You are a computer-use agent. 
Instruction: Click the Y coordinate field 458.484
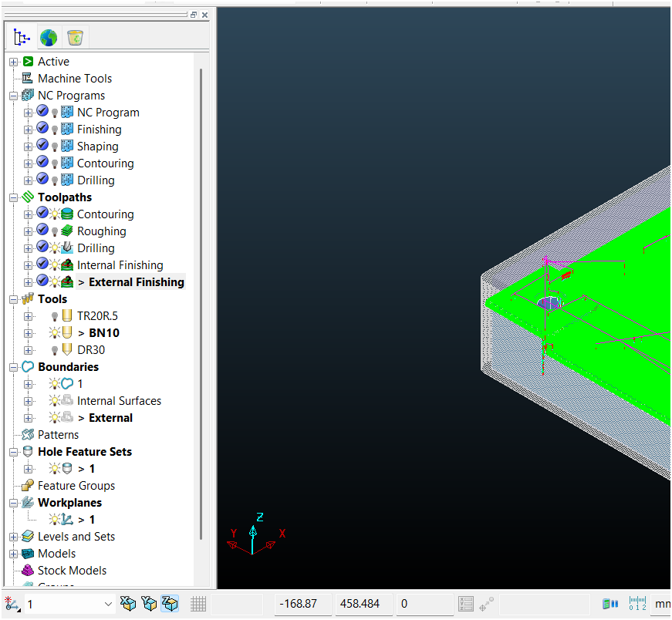(364, 604)
